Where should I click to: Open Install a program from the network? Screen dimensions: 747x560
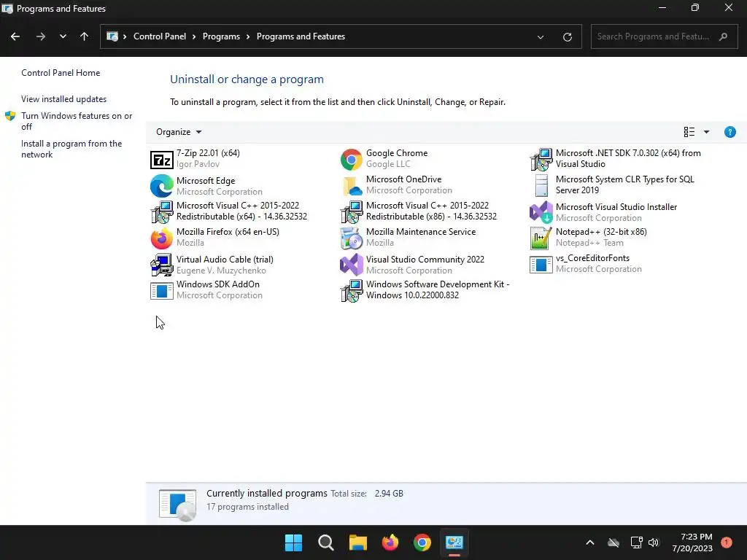pyautogui.click(x=71, y=149)
